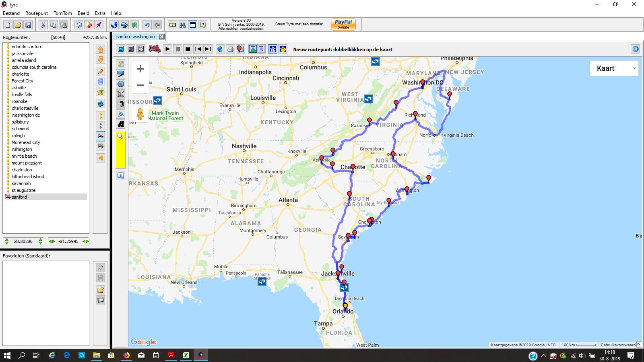
Task: Click the red motorcycle icon in map toolbar
Action: click(155, 49)
